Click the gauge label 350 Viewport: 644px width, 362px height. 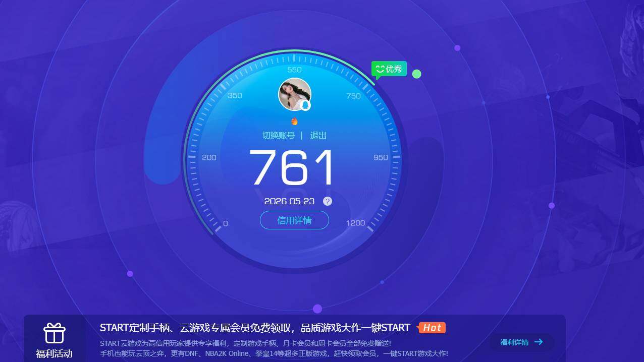coord(235,95)
